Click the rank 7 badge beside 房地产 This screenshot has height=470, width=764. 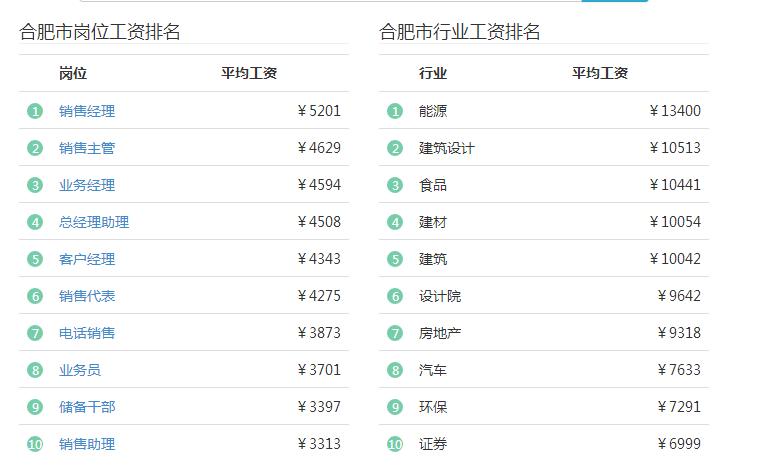coord(395,333)
